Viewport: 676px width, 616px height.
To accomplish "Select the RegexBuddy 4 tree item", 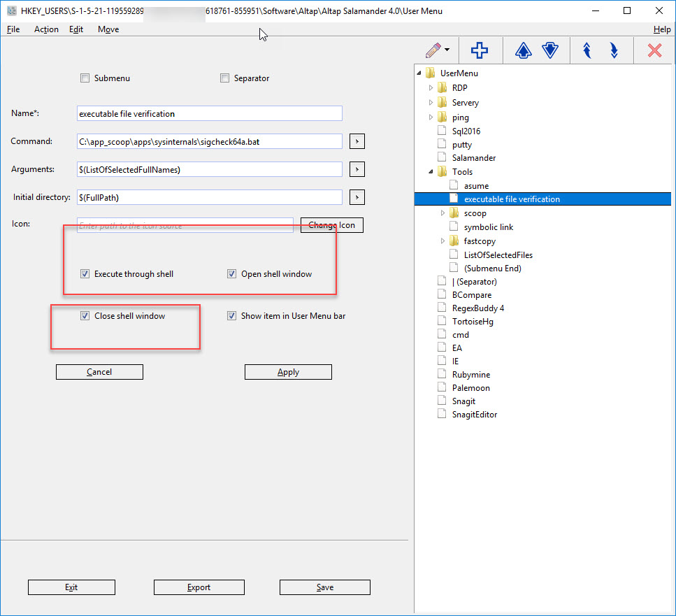I will tap(477, 308).
